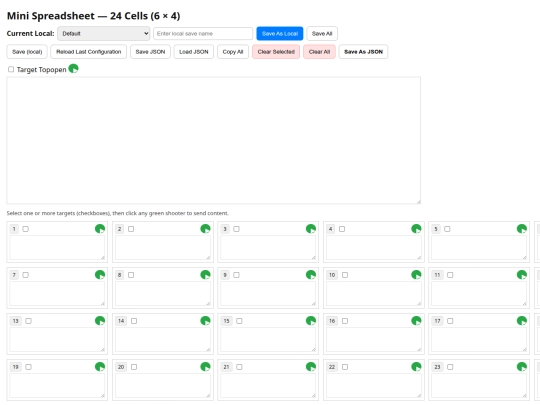This screenshot has height=405, width=540.
Task: Click into cell 11's text area
Action: point(479,293)
